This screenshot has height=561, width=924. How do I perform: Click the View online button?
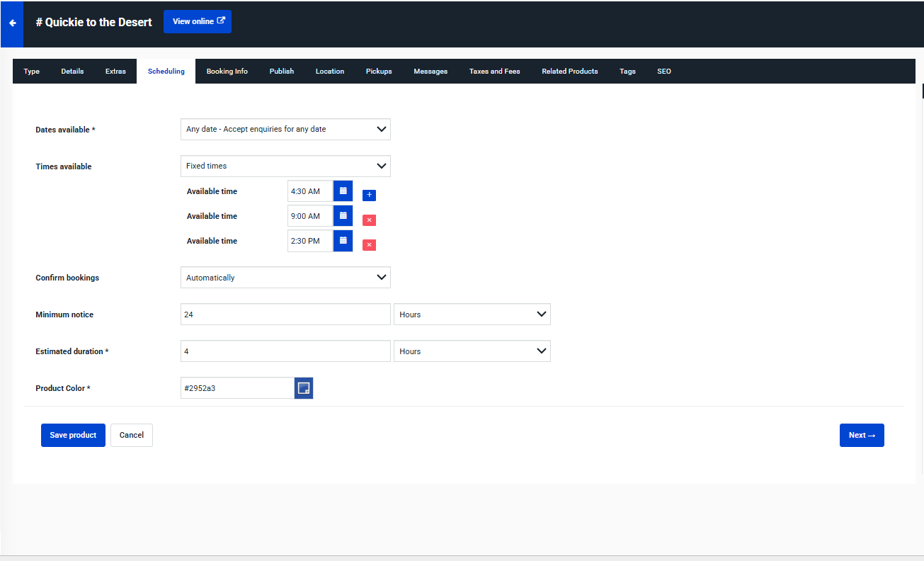[198, 21]
